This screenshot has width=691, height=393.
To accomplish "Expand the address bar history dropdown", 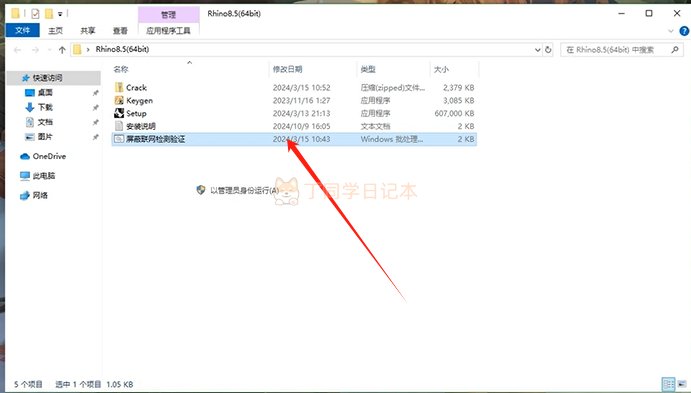I will (538, 50).
